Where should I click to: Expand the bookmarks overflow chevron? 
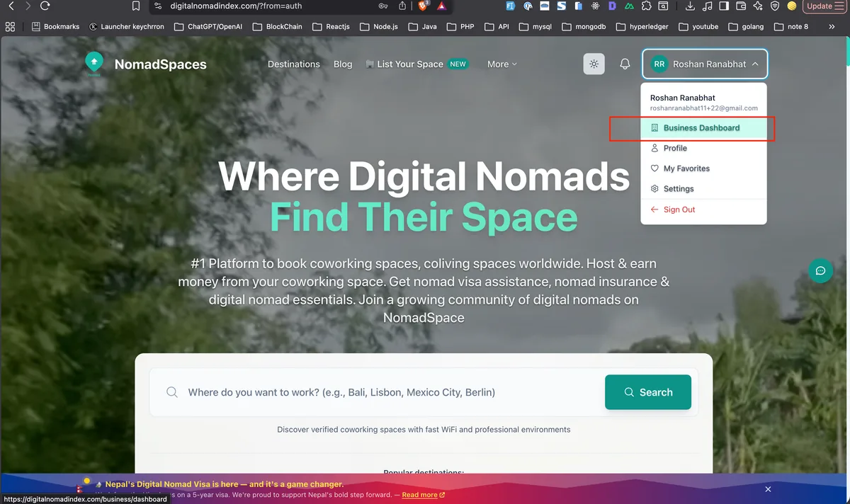click(x=833, y=26)
